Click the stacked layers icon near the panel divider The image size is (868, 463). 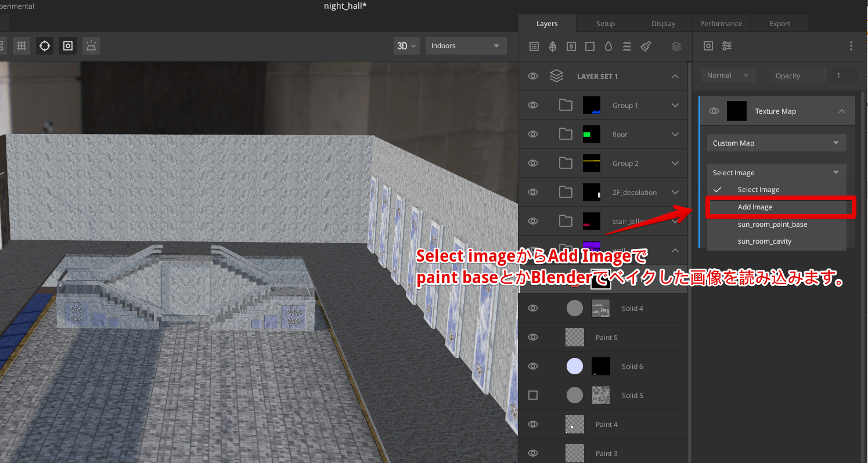click(x=676, y=46)
